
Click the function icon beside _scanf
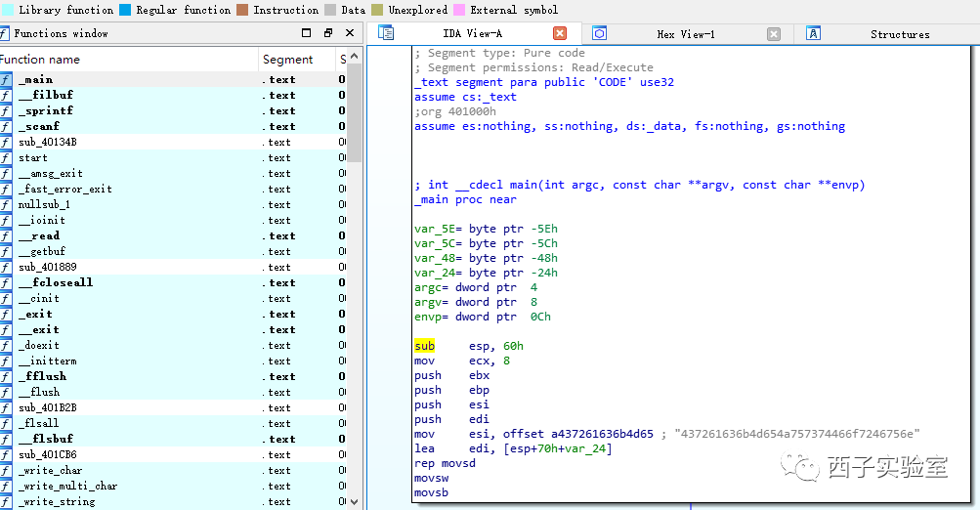(6, 126)
